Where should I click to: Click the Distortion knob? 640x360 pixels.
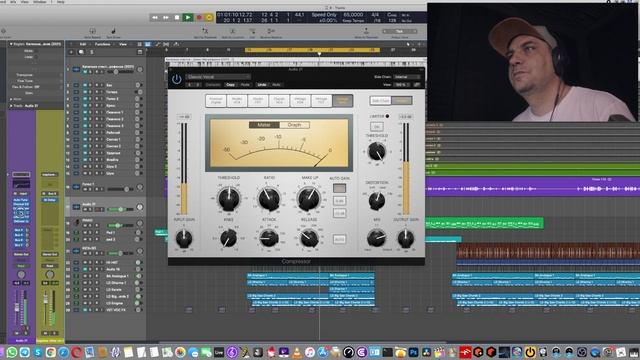pos(376,200)
